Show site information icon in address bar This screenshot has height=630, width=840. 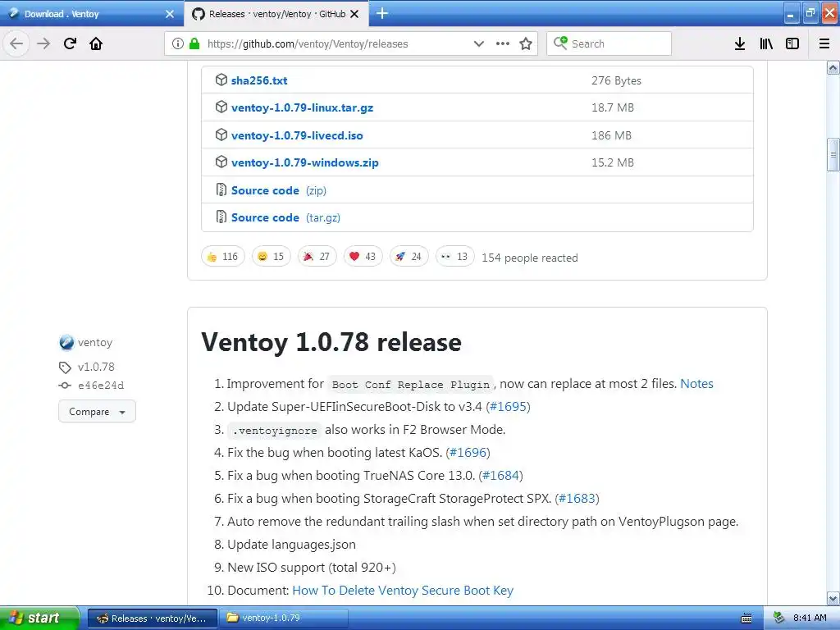point(177,44)
